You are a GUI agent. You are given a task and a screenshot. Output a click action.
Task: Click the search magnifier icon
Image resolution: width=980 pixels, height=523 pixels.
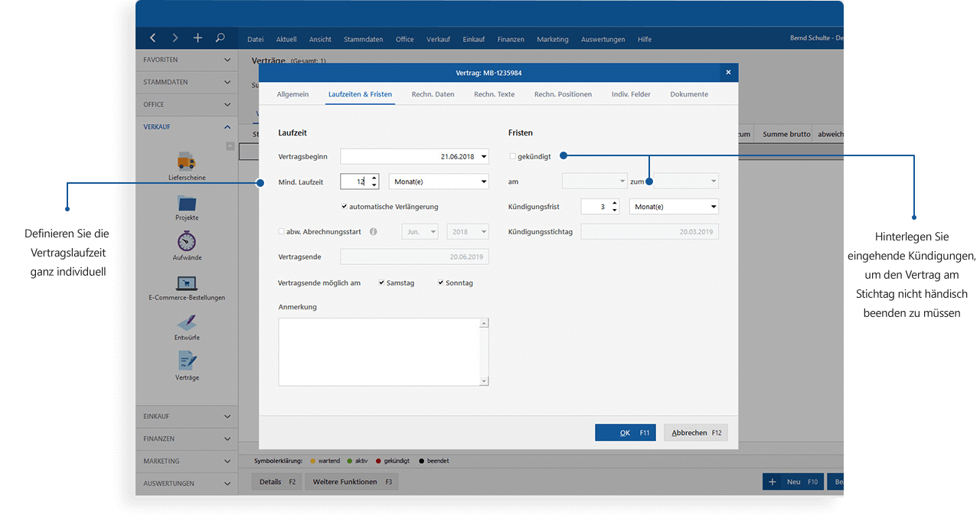click(220, 38)
